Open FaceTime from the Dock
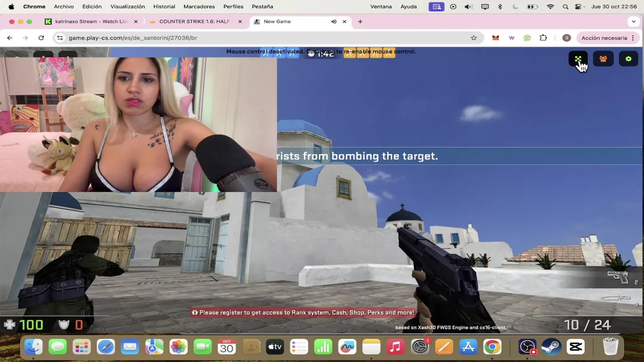 [203, 347]
